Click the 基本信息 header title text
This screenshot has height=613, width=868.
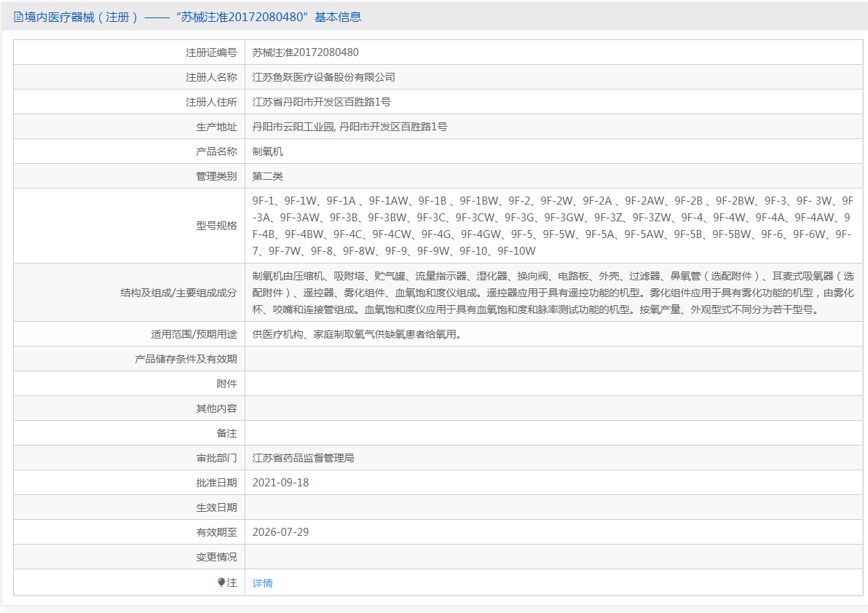tap(337, 17)
